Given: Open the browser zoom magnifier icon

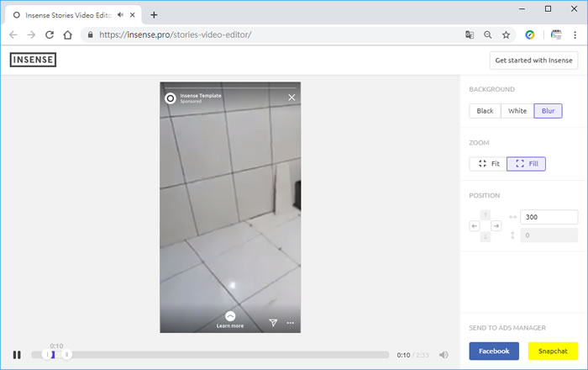Looking at the screenshot, I should coord(487,35).
